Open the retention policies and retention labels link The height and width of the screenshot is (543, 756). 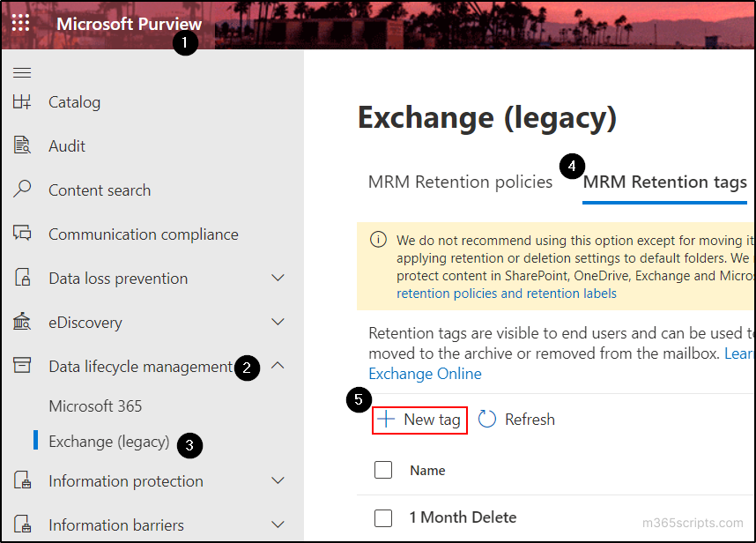click(x=507, y=294)
